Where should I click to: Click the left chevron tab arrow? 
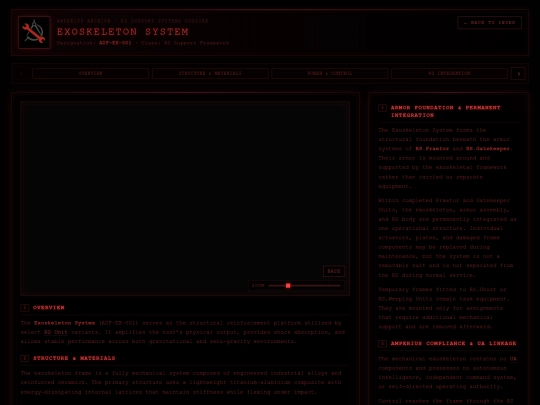[x=21, y=73]
